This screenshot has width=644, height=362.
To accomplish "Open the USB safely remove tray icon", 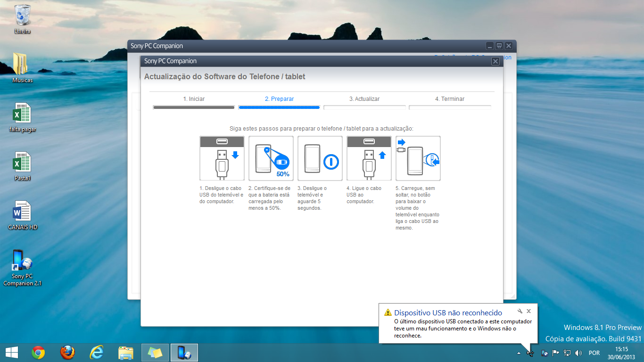I will tap(531, 353).
